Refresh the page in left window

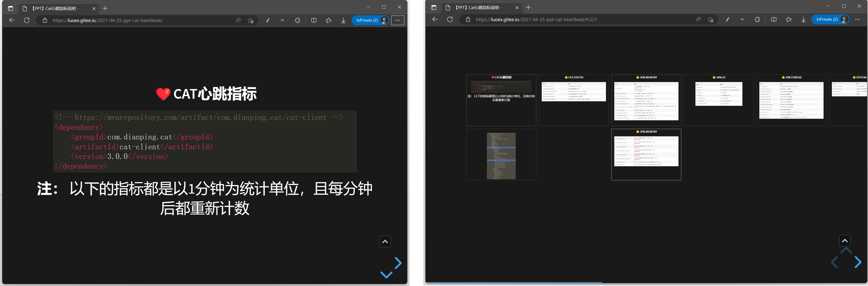[x=27, y=20]
